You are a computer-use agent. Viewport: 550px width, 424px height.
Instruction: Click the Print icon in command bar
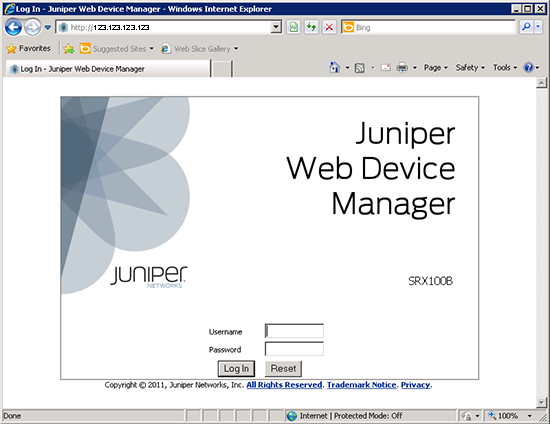(x=402, y=67)
